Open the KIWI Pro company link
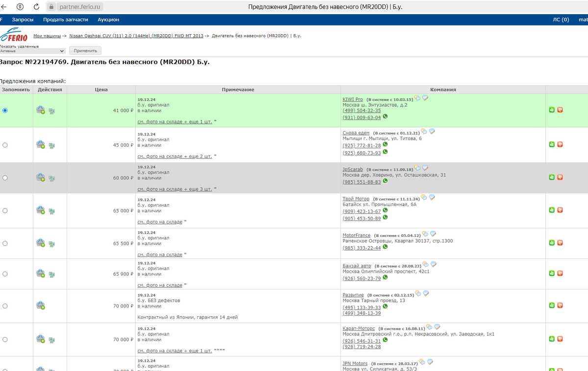Image resolution: width=588 pixels, height=371 pixels. [352, 99]
